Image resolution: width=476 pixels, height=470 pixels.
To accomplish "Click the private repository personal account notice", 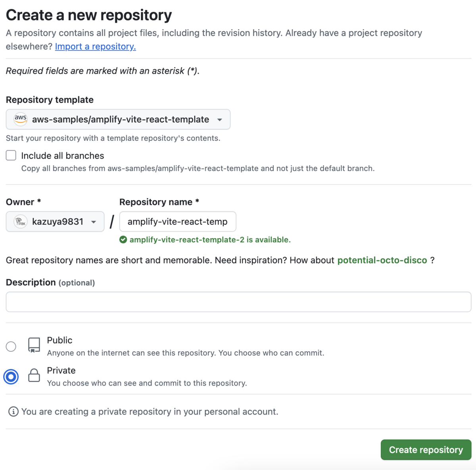I will click(150, 412).
